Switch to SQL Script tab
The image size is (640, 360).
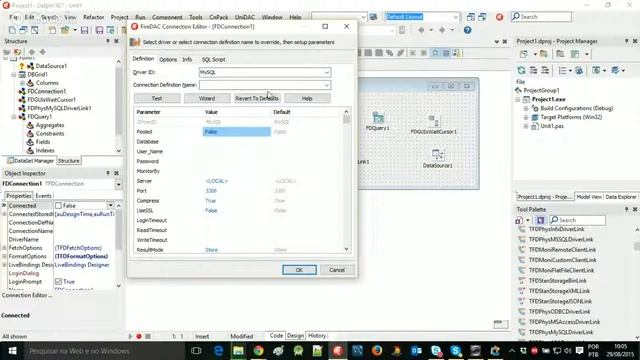[213, 60]
